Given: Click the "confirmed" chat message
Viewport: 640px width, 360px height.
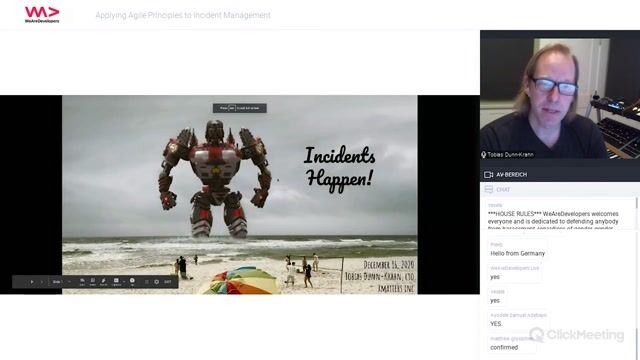Looking at the screenshot, I should pyautogui.click(x=512, y=344).
